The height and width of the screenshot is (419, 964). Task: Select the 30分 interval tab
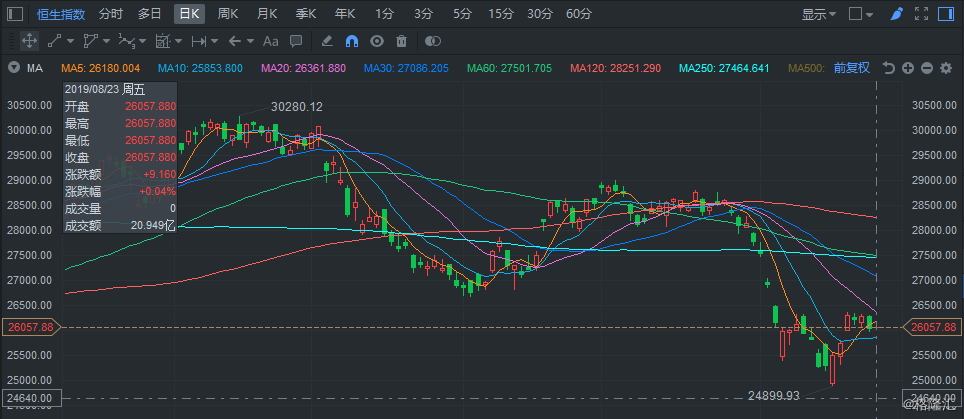point(540,14)
